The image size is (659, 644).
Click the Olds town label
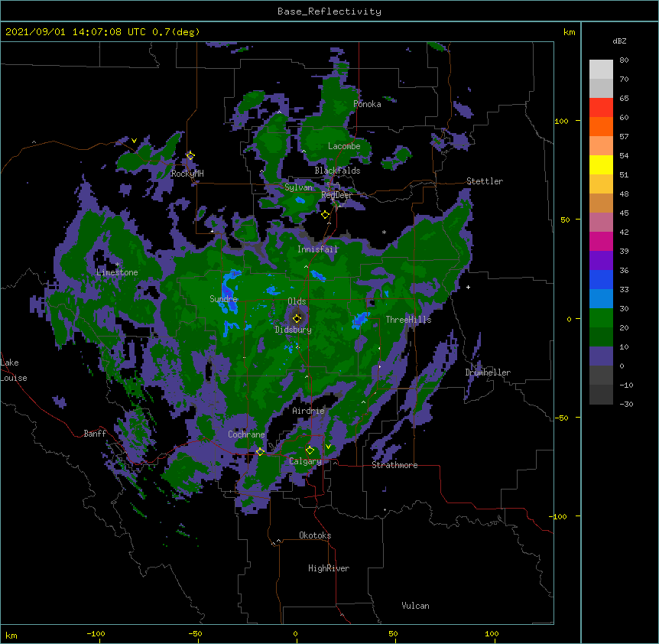click(297, 301)
